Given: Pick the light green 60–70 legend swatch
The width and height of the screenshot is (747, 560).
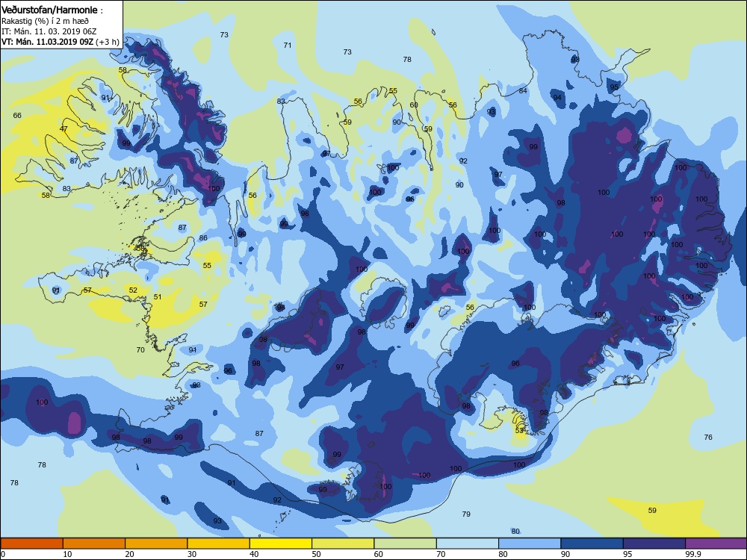Looking at the screenshot, I should tap(406, 544).
